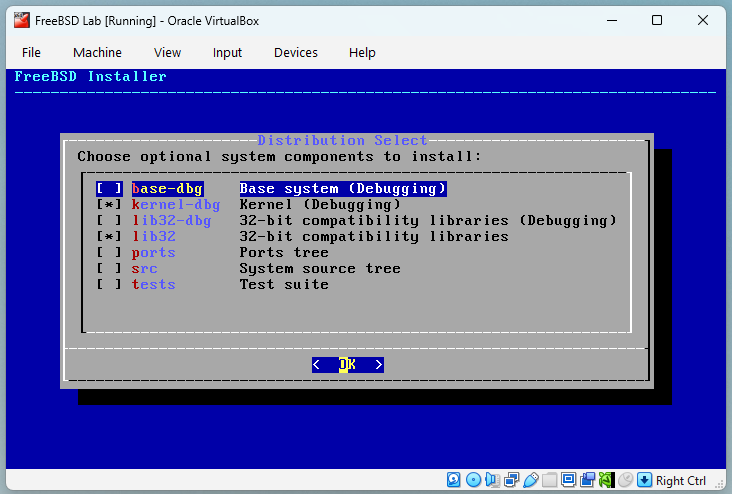Click '32-bit compatibility libraries (Debugging)' description
The image size is (732, 494).
[428, 220]
